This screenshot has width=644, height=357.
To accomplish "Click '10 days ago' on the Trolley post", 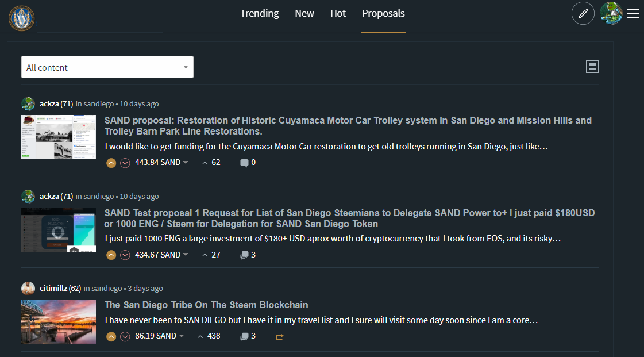I will [139, 104].
